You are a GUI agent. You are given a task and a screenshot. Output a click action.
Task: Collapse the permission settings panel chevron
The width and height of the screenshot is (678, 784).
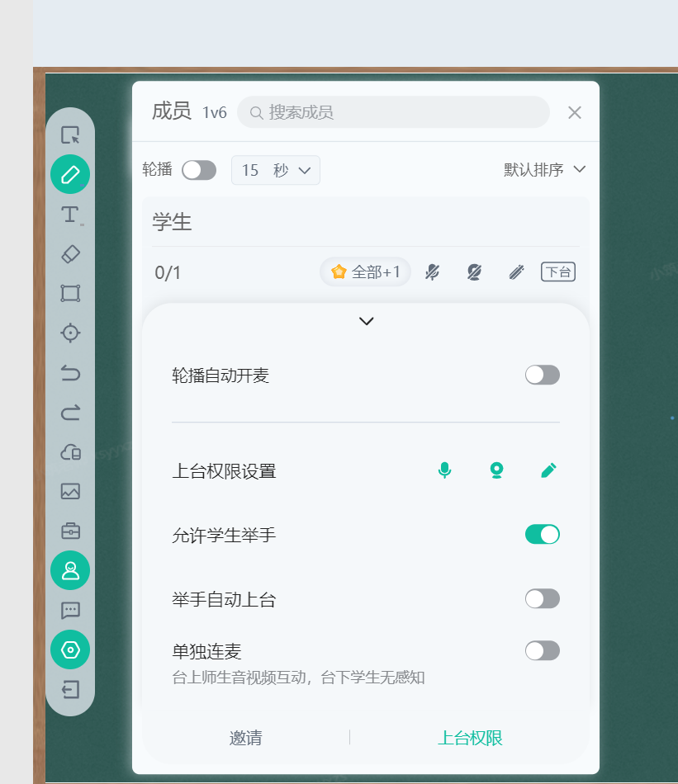coord(367,321)
